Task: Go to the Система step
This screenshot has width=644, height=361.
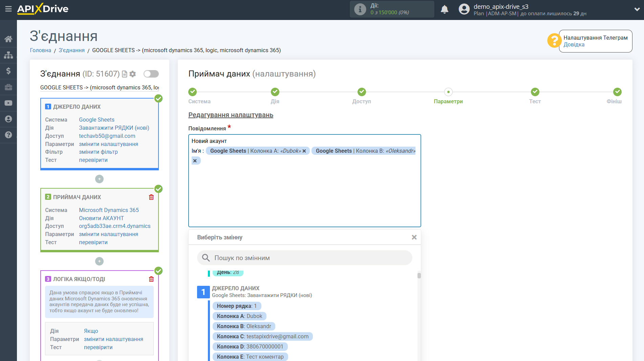Action: (192, 92)
